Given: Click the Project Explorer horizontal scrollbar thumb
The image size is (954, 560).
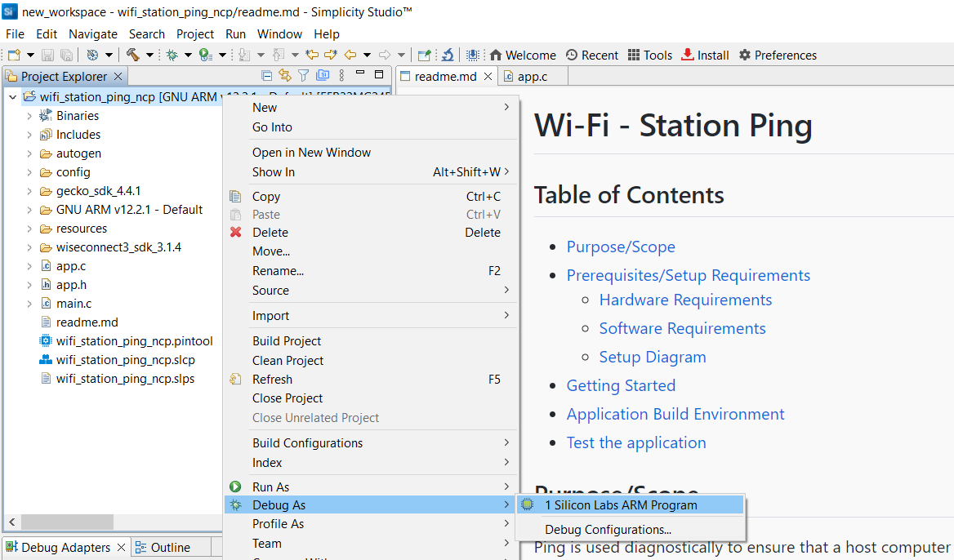Looking at the screenshot, I should tap(67, 522).
